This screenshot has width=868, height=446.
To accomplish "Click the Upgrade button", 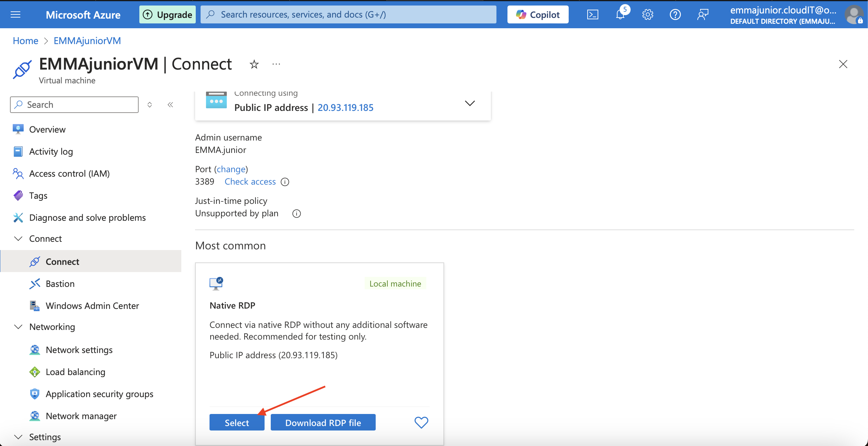I will coord(168,14).
